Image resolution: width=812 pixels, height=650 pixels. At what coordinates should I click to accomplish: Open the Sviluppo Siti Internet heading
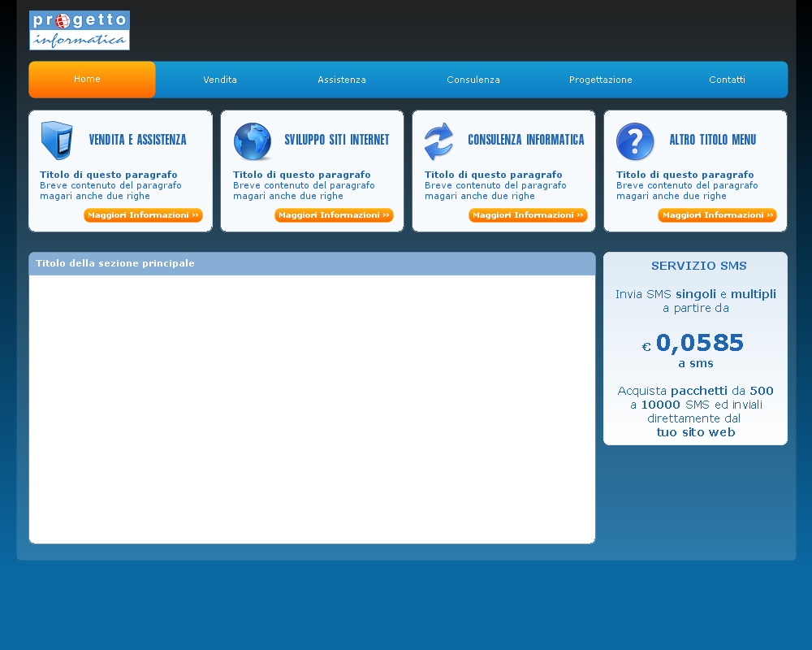[336, 140]
